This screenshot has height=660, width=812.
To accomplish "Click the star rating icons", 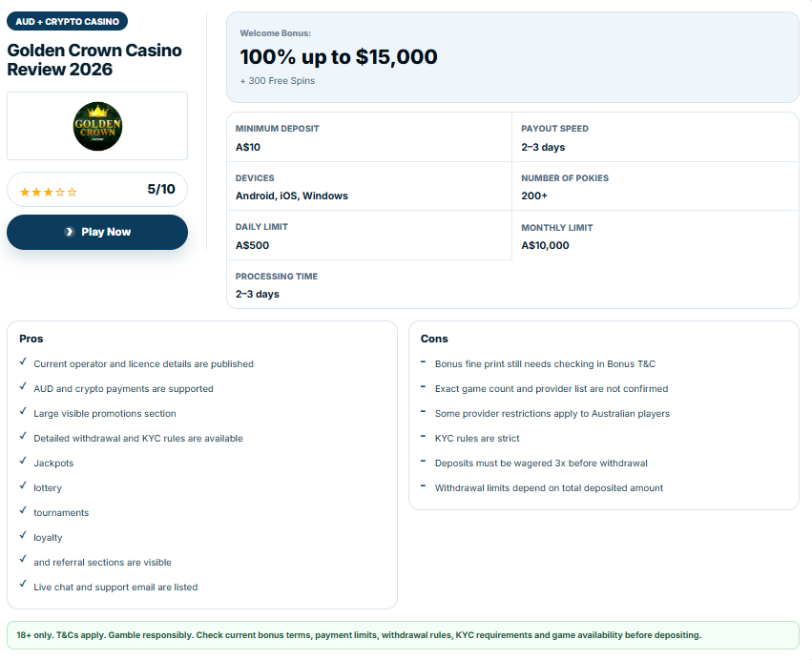I will coord(48,192).
